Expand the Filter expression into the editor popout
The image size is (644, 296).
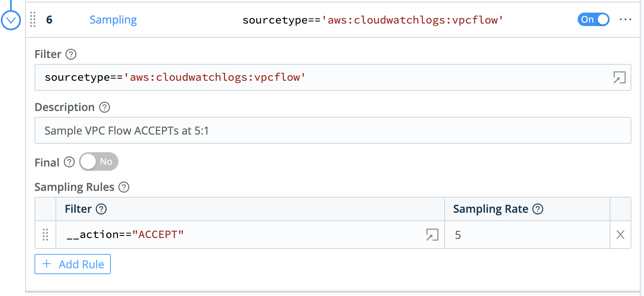620,77
